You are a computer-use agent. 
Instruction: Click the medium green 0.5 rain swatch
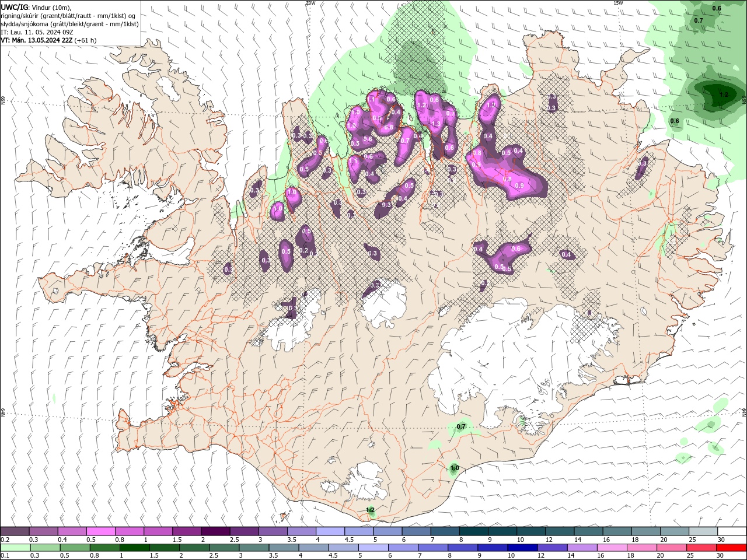(x=74, y=548)
